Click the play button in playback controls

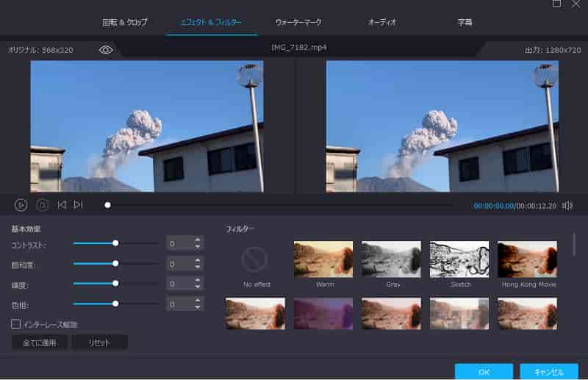[x=21, y=205]
